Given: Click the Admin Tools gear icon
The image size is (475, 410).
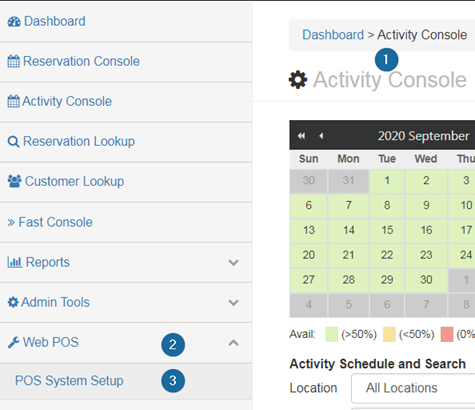Looking at the screenshot, I should 13,302.
